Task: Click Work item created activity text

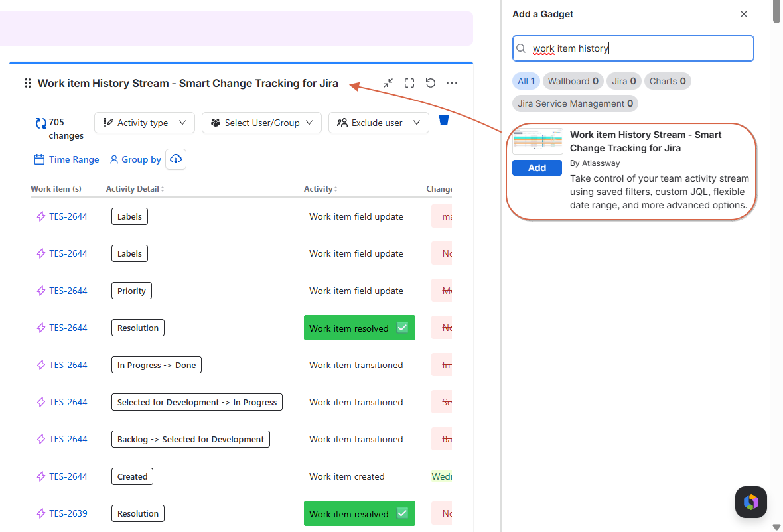Action: [x=346, y=476]
